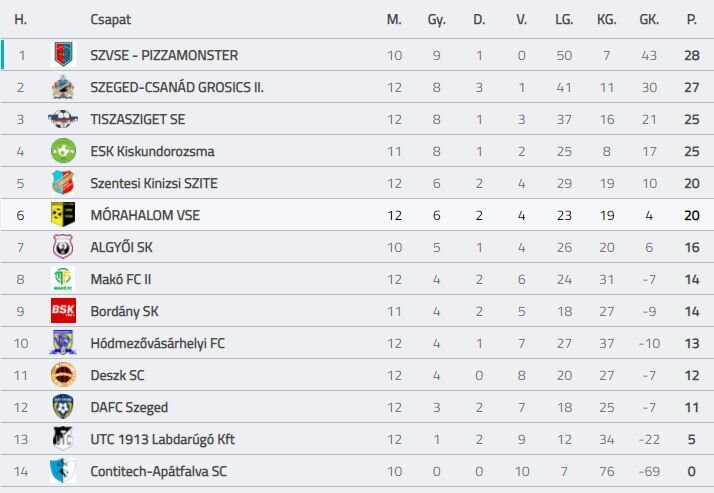
Task: Click the yellow-black Mórahalom VSE badge
Action: (63, 214)
